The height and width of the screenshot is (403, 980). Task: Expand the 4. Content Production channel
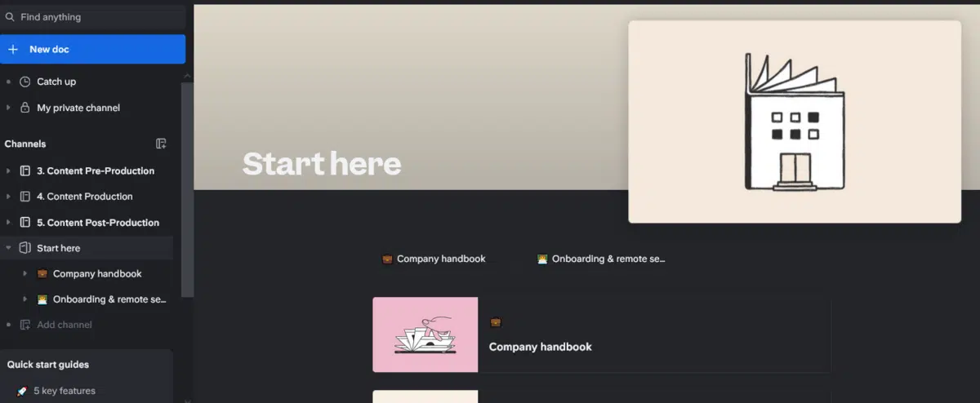pyautogui.click(x=8, y=197)
